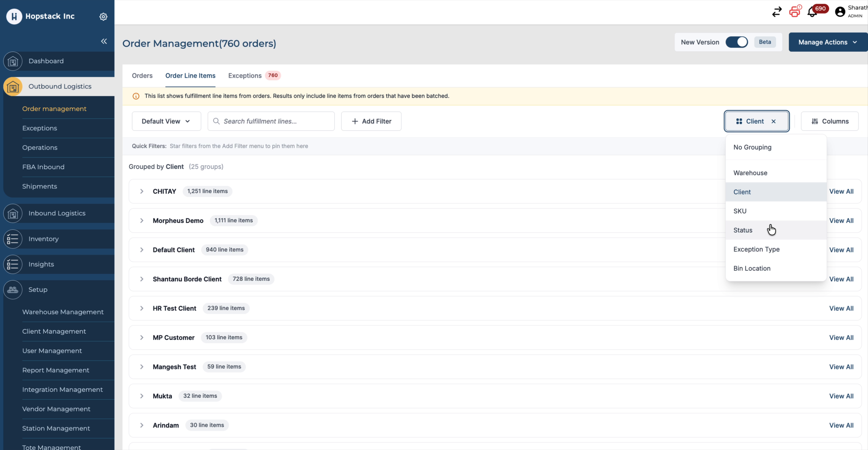
Task: Click the Insights checklist icon
Action: tap(13, 264)
